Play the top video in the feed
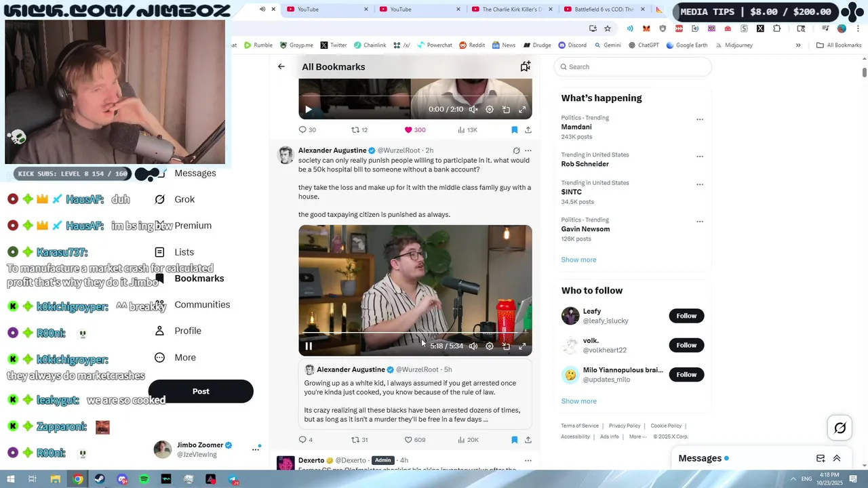The width and height of the screenshot is (868, 488). click(x=309, y=109)
